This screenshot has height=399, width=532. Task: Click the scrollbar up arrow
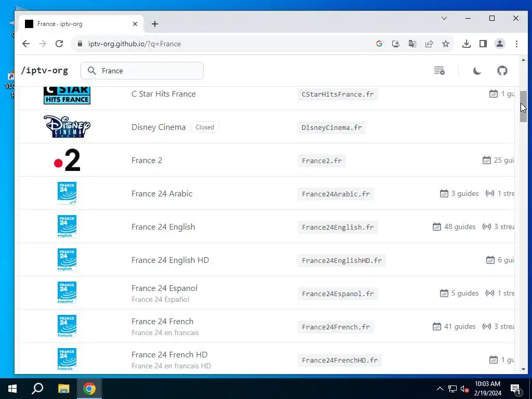pos(523,60)
